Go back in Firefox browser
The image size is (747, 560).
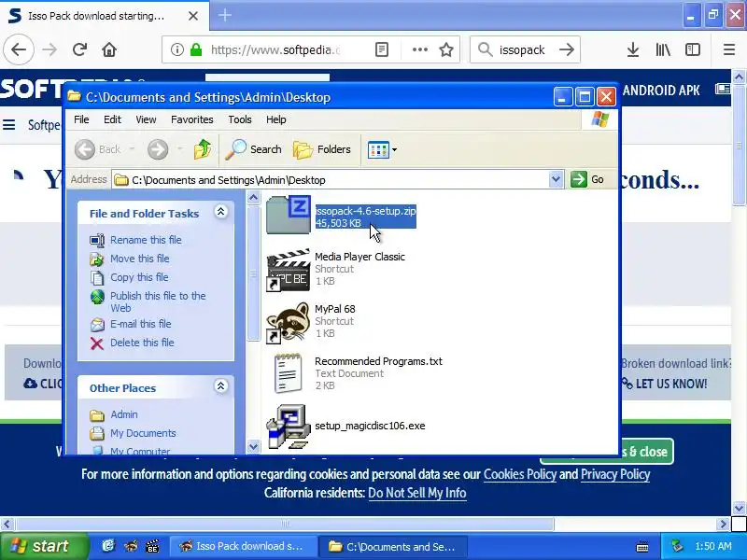19,49
